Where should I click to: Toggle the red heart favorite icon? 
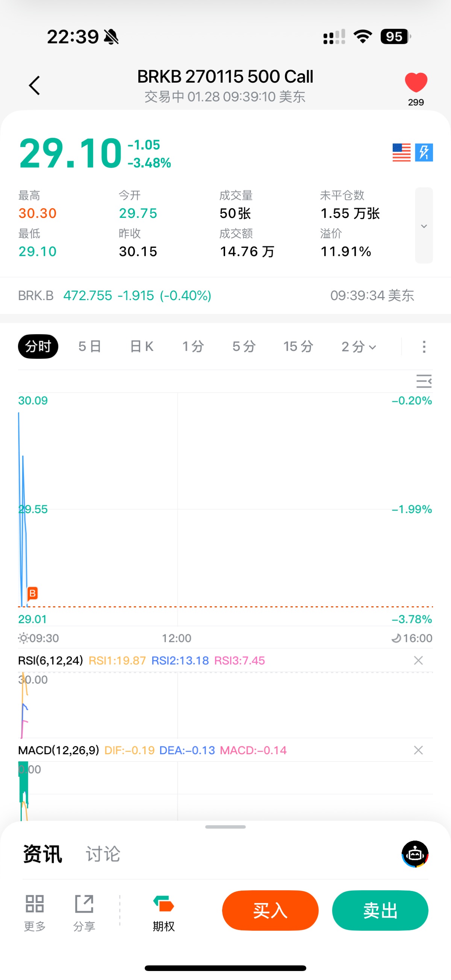(x=416, y=82)
